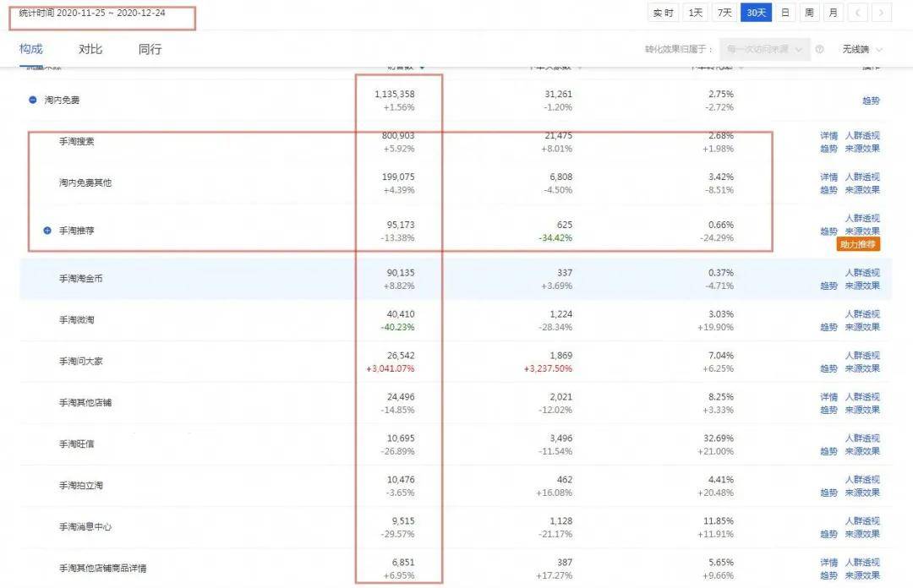Choose the 月 time granularity
The height and width of the screenshot is (588, 913).
pos(833,13)
